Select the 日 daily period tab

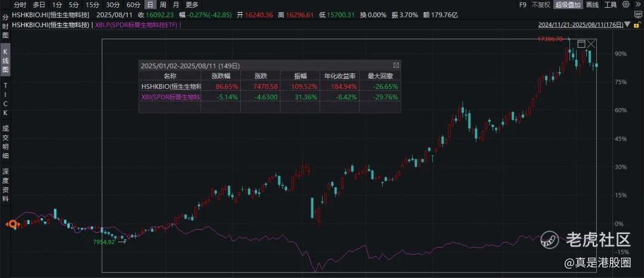coord(151,5)
